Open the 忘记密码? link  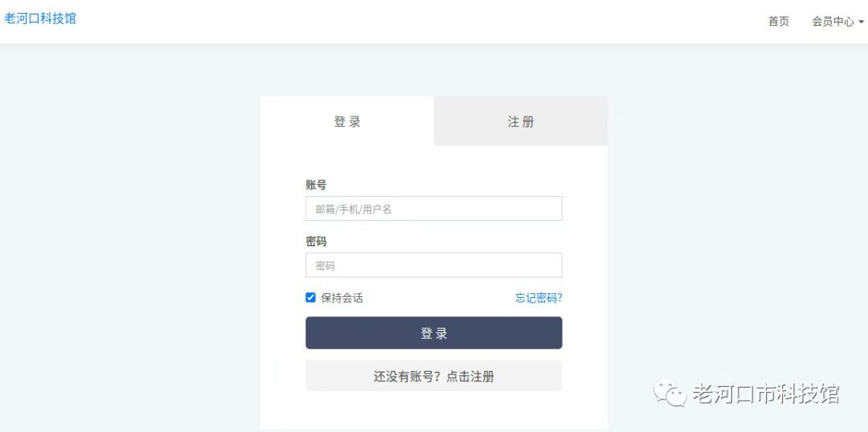coord(538,298)
